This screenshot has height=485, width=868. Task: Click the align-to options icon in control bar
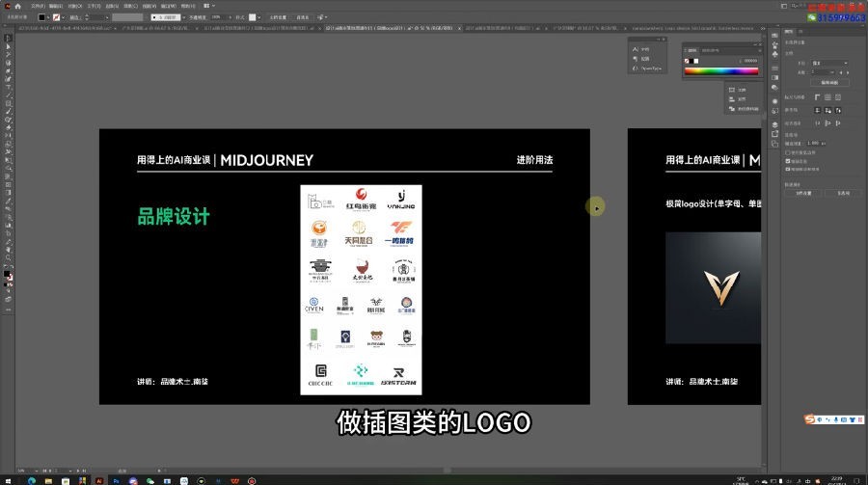pos(321,17)
